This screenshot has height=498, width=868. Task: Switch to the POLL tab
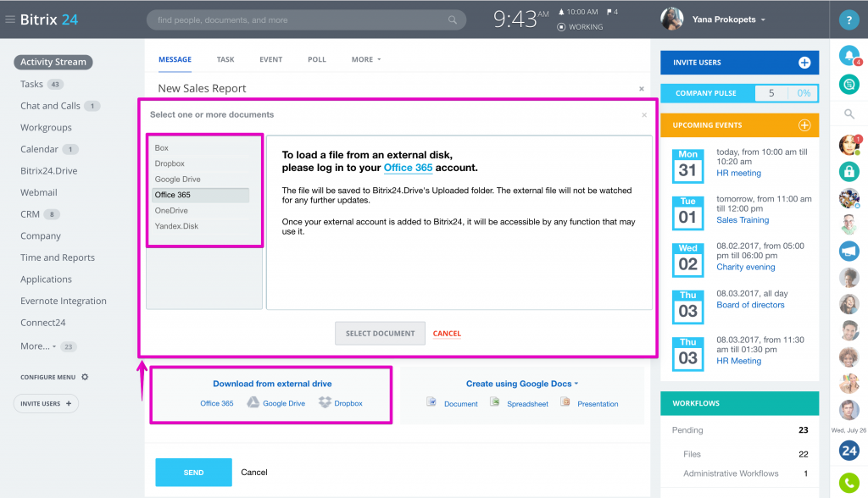pyautogui.click(x=317, y=59)
